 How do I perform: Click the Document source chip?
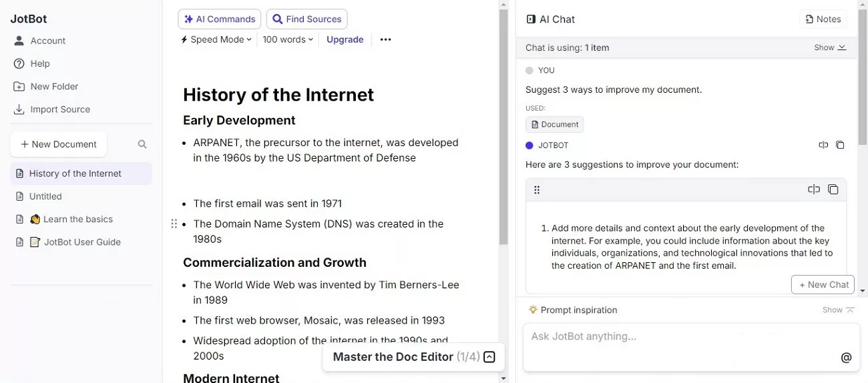554,124
